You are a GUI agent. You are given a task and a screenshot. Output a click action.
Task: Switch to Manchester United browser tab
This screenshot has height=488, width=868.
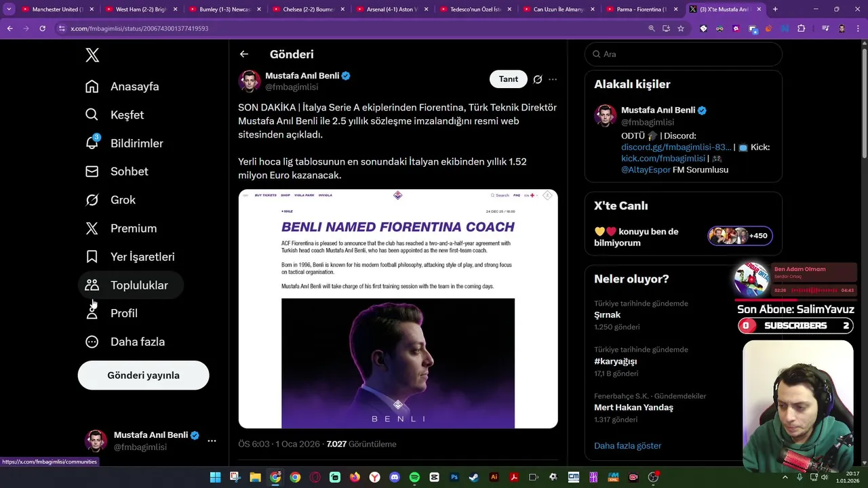pos(58,9)
